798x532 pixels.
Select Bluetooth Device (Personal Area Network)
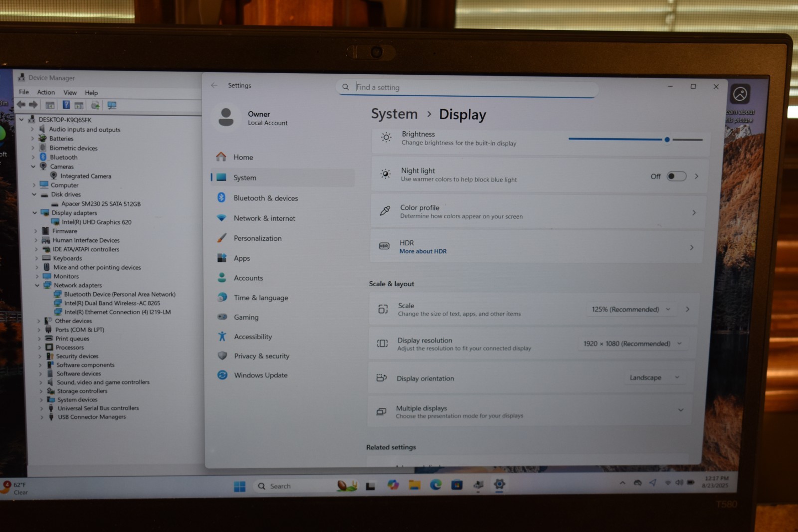pyautogui.click(x=120, y=294)
